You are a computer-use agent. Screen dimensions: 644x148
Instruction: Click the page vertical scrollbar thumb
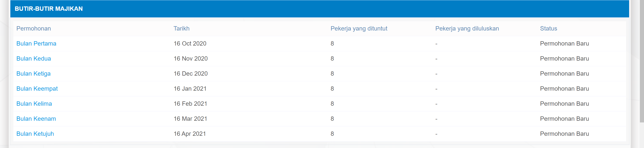pos(642,61)
